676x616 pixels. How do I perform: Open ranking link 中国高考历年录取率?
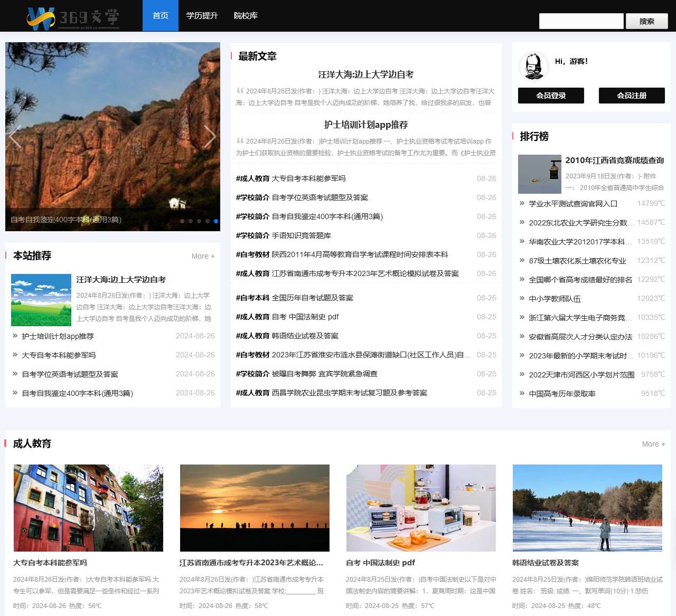(562, 394)
